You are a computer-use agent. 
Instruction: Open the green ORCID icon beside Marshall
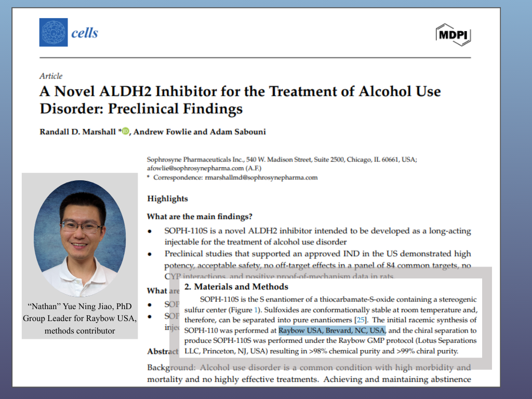125,132
